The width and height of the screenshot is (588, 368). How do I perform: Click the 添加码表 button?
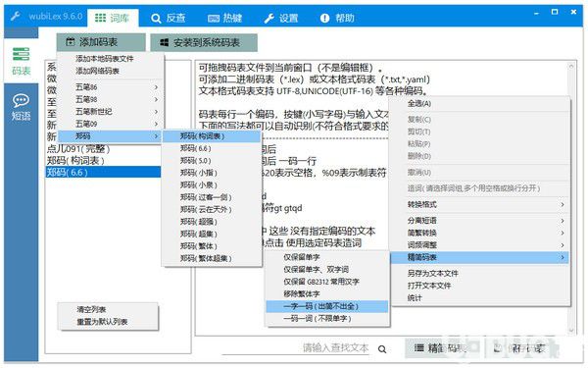101,42
